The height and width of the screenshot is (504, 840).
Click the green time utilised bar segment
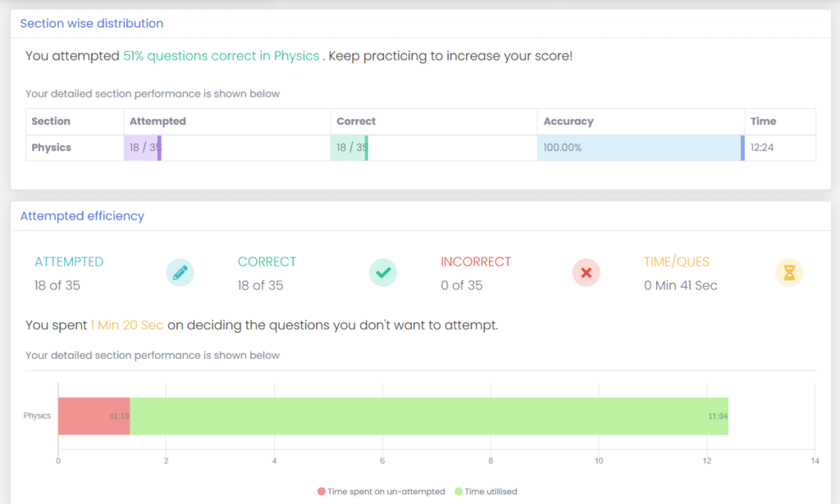[x=427, y=415]
